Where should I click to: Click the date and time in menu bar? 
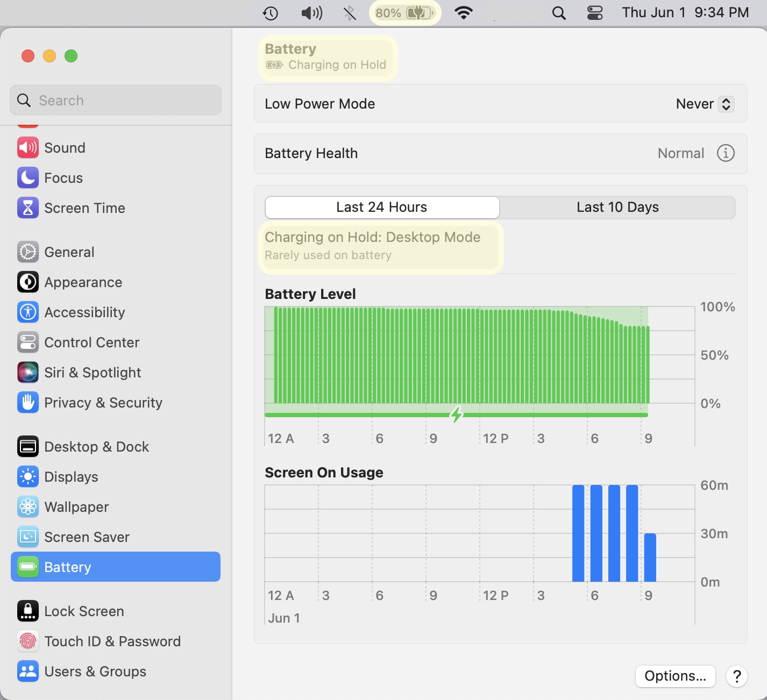pos(685,13)
